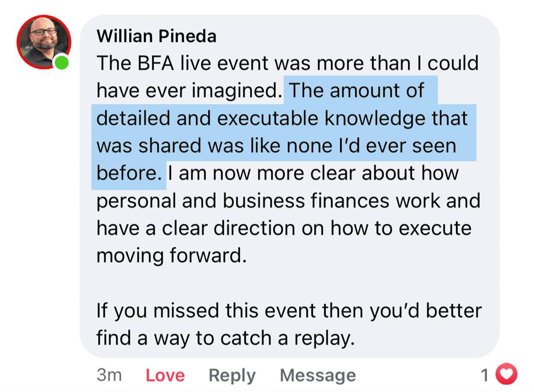Open the Willian Pineda name link

click(x=157, y=36)
